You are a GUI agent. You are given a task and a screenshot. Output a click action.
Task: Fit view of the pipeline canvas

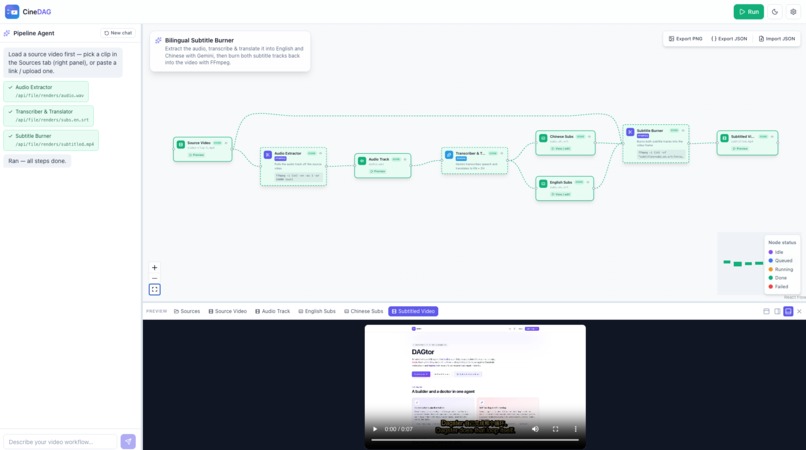coord(154,290)
